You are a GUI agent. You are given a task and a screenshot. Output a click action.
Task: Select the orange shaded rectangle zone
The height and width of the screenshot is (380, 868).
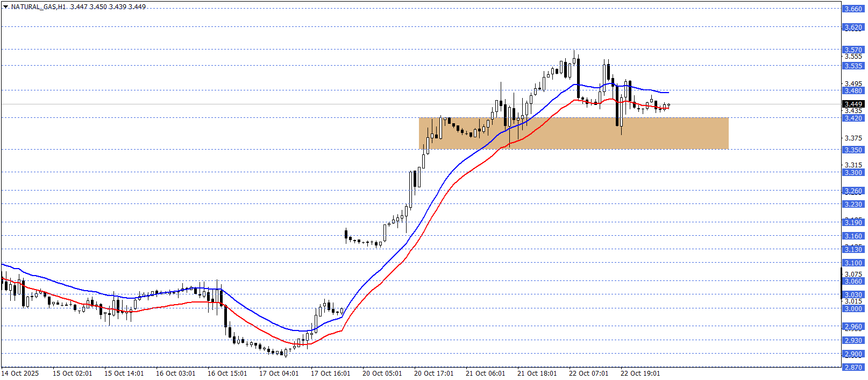tap(573, 133)
